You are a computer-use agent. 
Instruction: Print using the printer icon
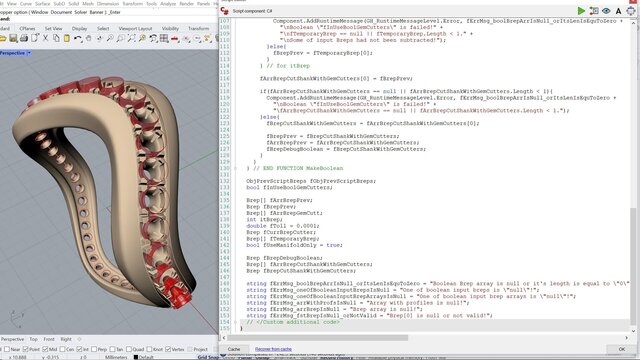tap(24, 38)
